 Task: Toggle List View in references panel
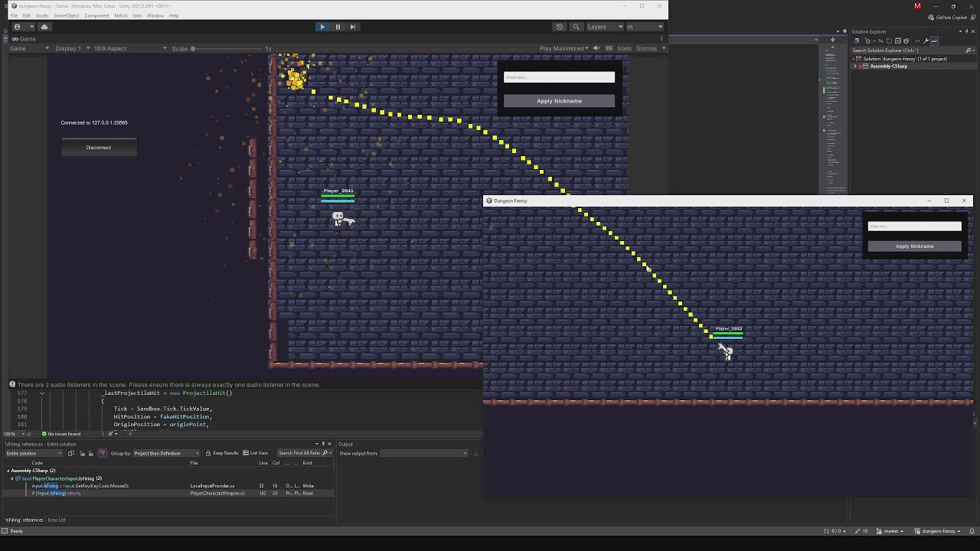(x=256, y=453)
